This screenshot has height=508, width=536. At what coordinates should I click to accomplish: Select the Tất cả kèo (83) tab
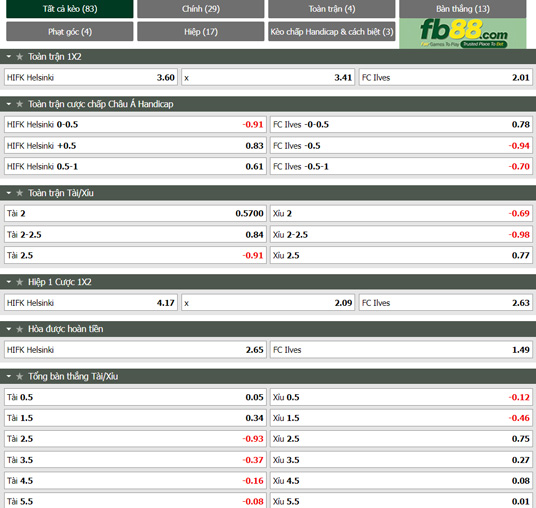point(70,9)
